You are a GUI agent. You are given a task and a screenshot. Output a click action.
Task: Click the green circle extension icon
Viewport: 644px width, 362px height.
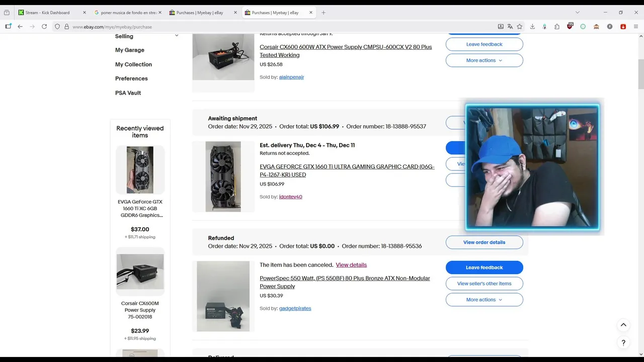pos(583,27)
